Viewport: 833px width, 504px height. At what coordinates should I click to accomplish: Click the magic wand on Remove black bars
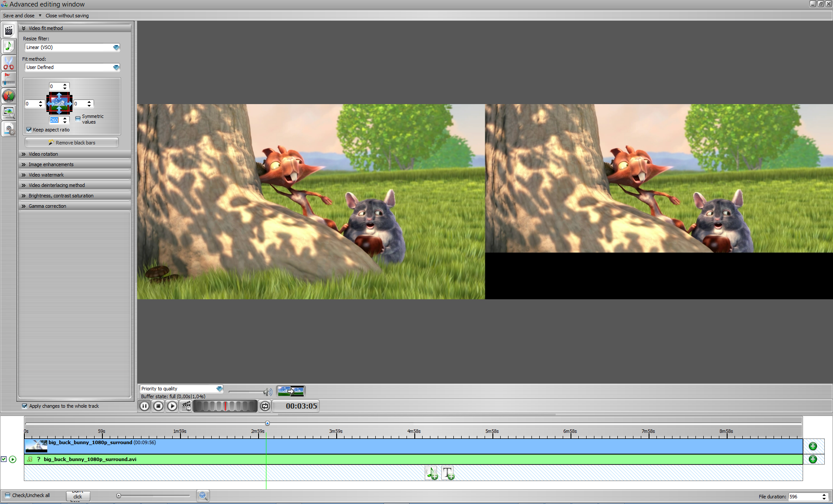coord(51,142)
